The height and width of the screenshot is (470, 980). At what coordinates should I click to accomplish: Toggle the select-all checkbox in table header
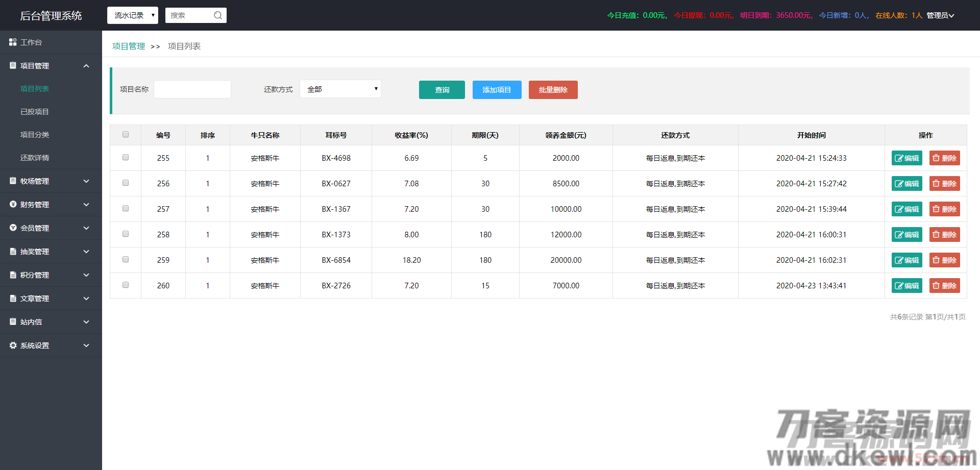click(x=125, y=134)
